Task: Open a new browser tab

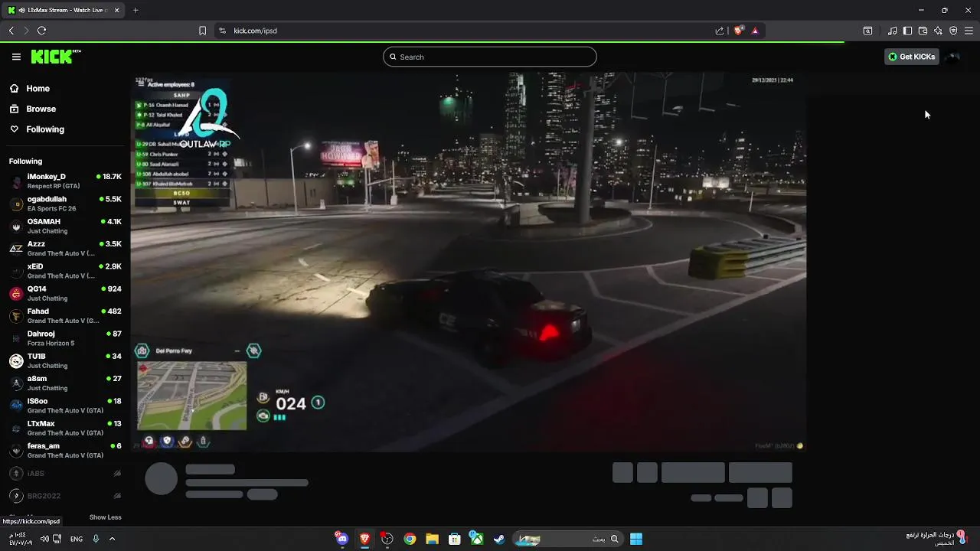Action: [136, 10]
